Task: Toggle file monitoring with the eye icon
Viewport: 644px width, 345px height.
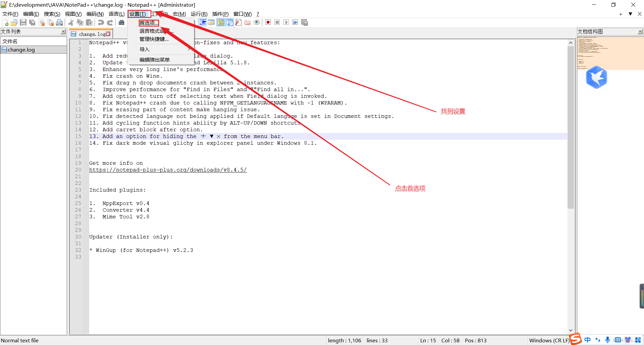Action: [257, 22]
